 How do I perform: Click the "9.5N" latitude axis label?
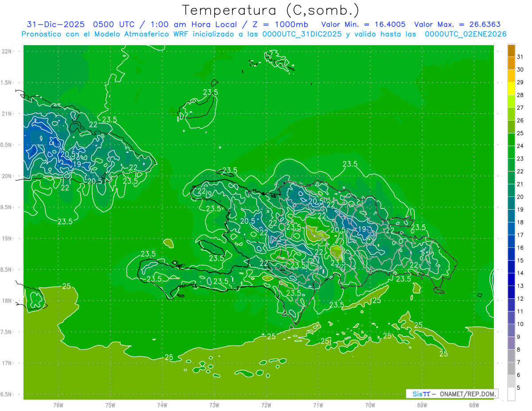(7, 207)
